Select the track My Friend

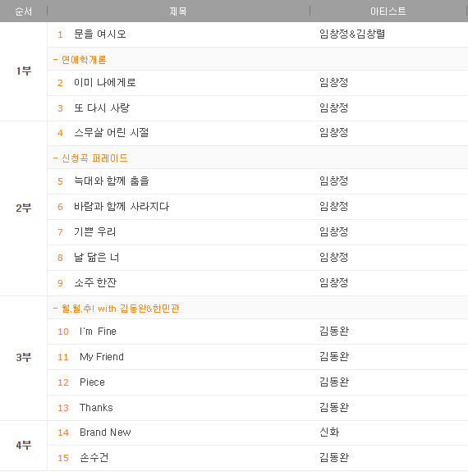pos(102,357)
